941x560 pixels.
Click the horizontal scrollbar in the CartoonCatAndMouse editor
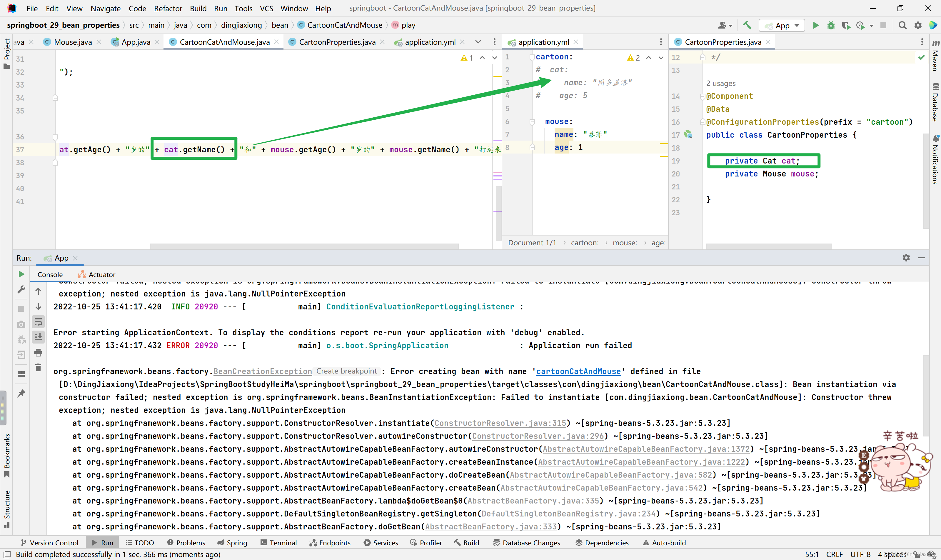coord(304,246)
